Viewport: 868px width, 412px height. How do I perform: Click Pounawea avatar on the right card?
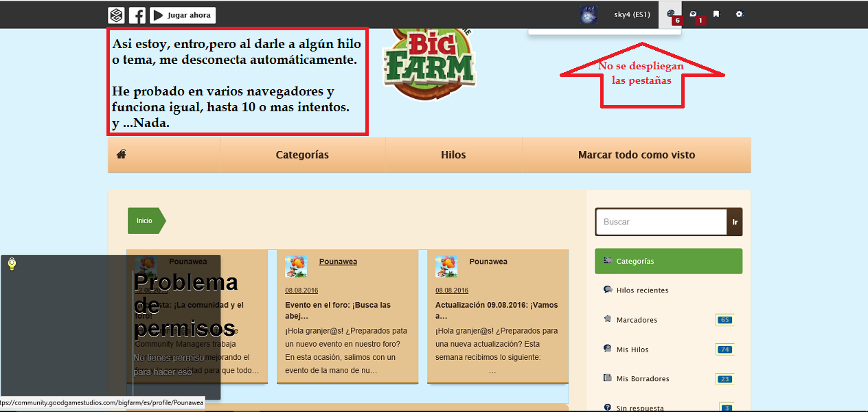click(x=446, y=266)
